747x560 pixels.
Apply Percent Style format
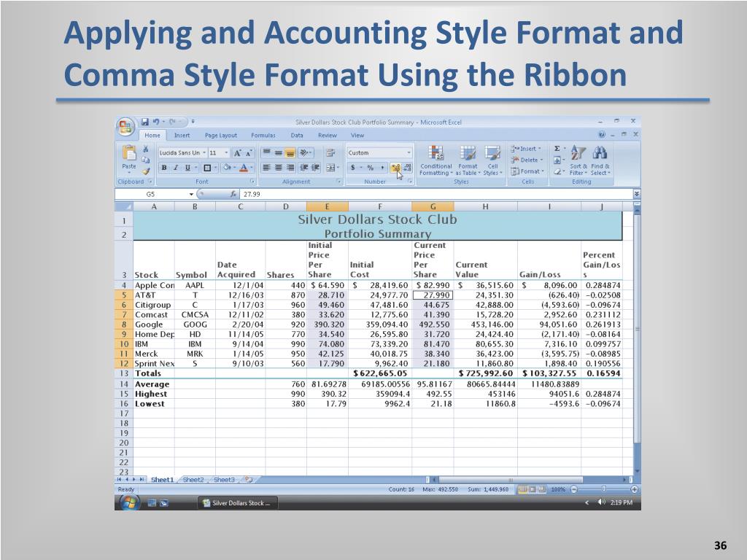pyautogui.click(x=370, y=168)
